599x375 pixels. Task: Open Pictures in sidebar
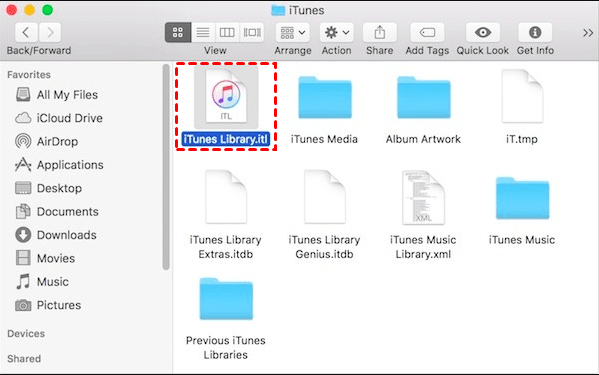click(x=48, y=305)
